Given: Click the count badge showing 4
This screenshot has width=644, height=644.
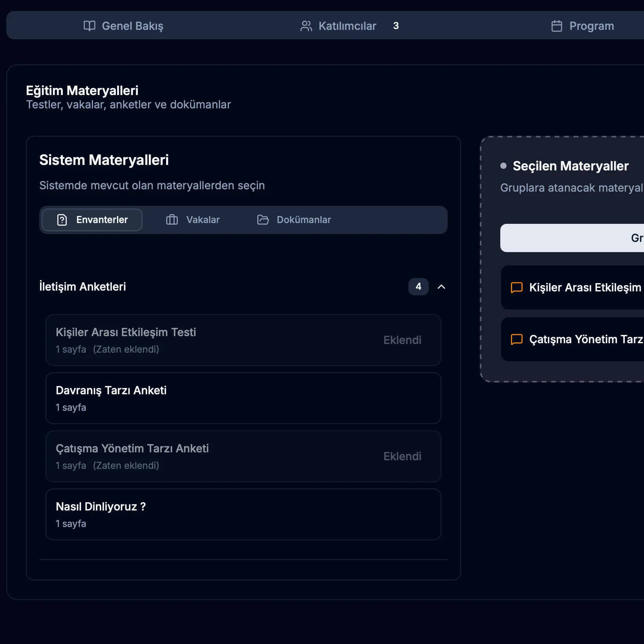Looking at the screenshot, I should 418,287.
